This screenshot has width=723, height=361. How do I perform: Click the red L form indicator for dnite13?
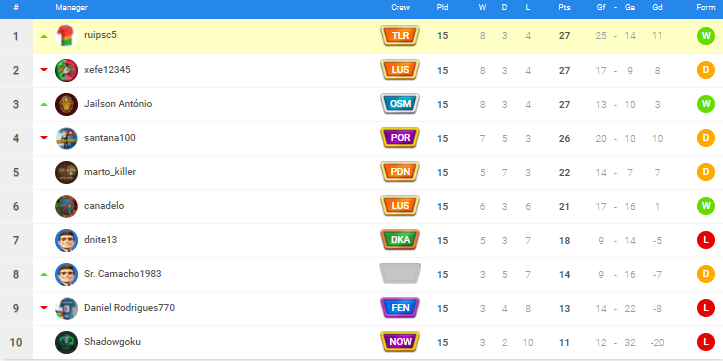click(x=705, y=240)
